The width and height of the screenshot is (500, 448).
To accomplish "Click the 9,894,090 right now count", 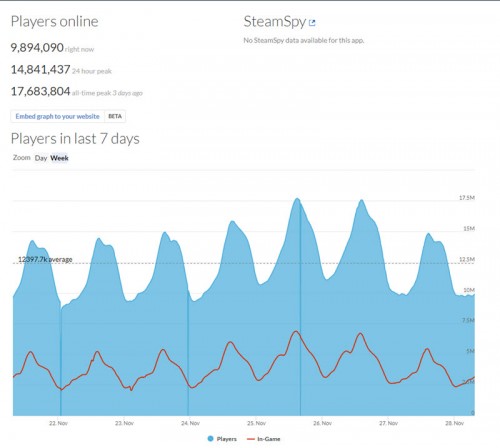I will (x=37, y=48).
